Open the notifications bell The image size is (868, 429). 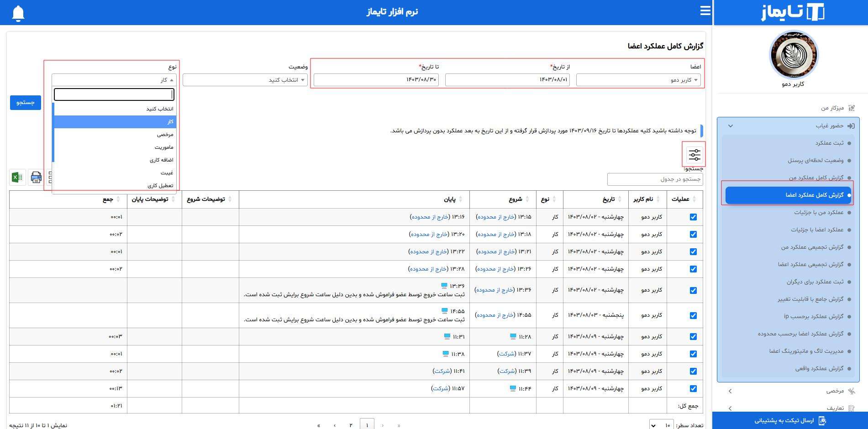(18, 13)
